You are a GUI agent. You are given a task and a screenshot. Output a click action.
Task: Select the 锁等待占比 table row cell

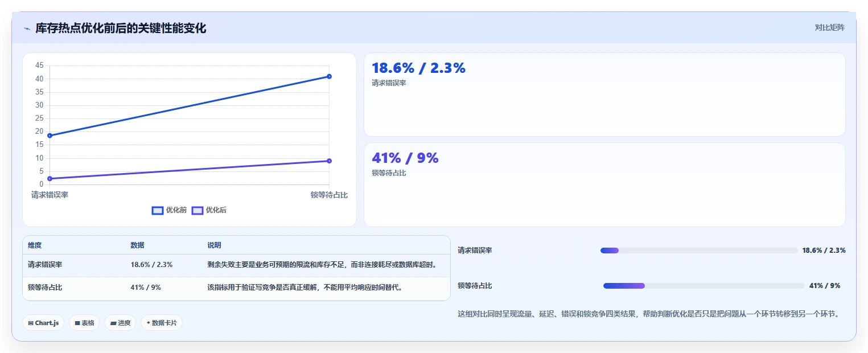pos(45,288)
